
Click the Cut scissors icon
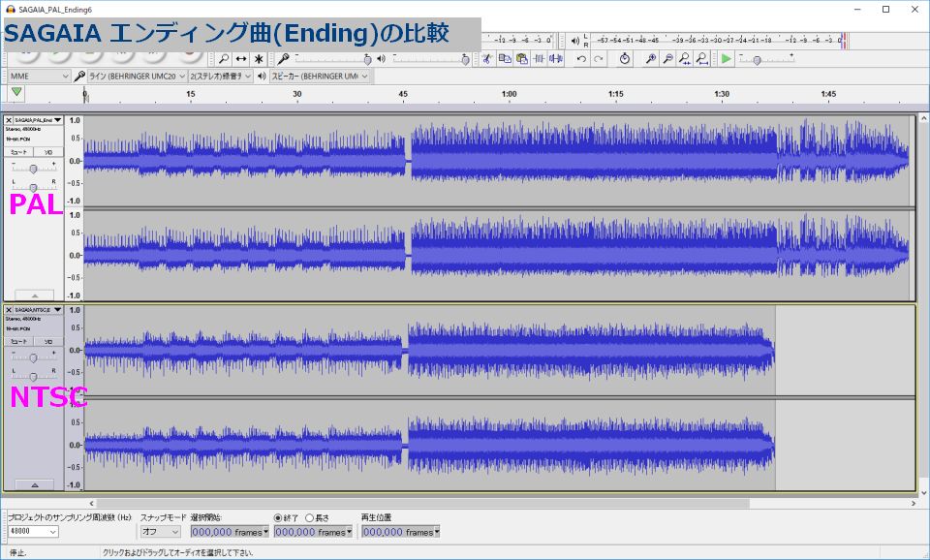click(x=488, y=59)
